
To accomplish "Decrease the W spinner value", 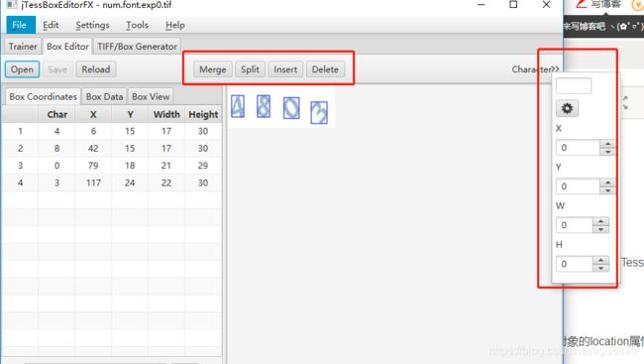I will pos(600,229).
